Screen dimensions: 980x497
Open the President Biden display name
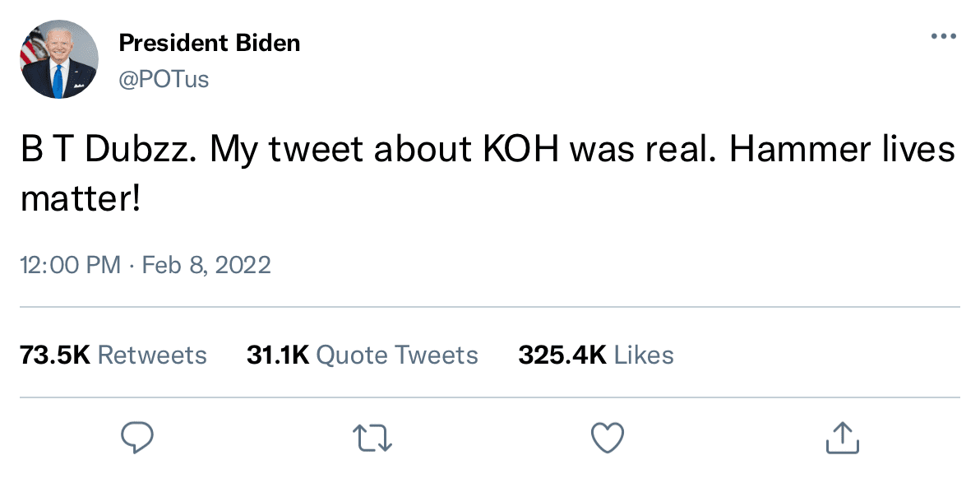210,43
